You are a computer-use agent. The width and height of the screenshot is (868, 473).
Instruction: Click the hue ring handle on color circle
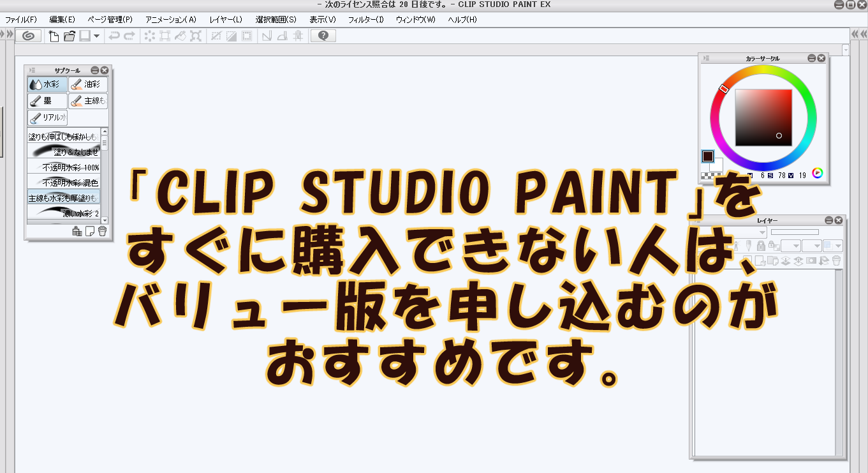[x=724, y=89]
